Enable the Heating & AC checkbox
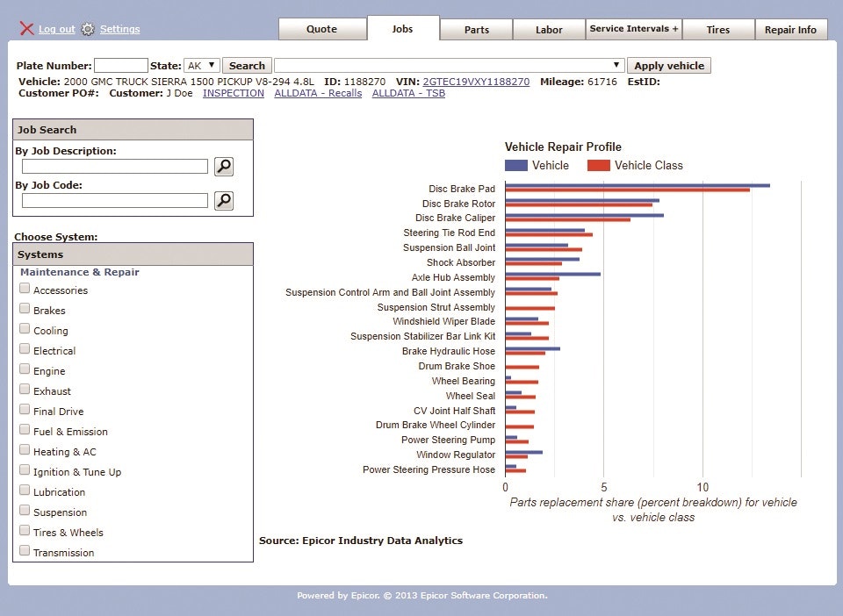 25,448
